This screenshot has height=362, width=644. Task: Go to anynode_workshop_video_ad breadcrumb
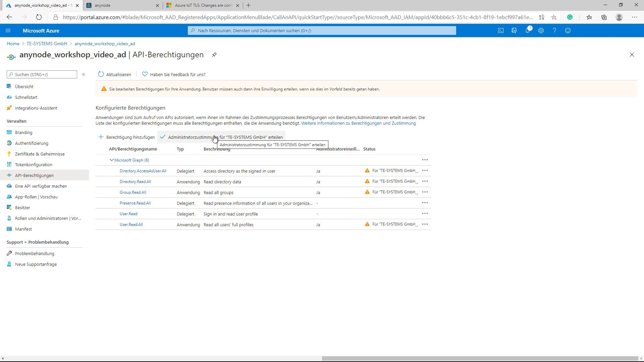coord(105,44)
